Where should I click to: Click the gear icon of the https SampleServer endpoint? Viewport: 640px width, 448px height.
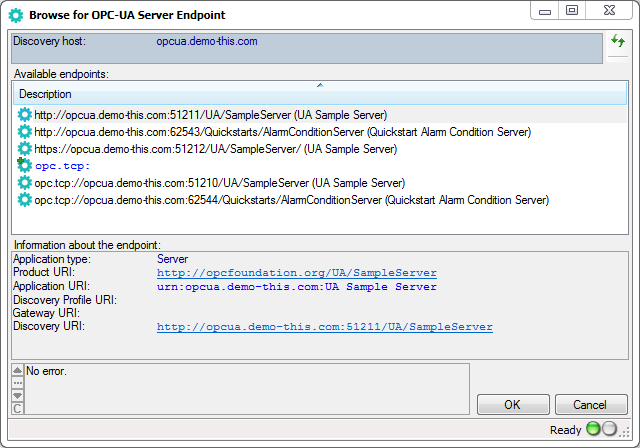[x=25, y=149]
